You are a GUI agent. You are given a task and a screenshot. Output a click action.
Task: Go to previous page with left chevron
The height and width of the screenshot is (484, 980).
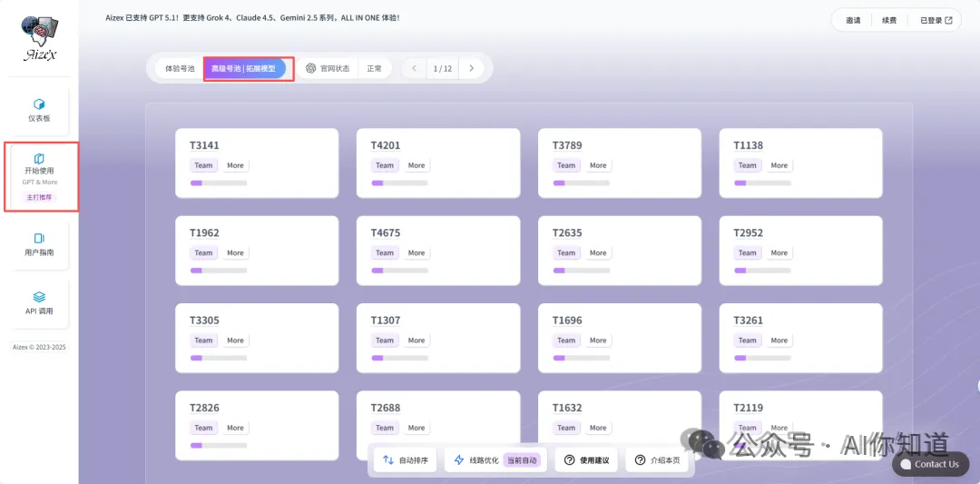point(414,68)
